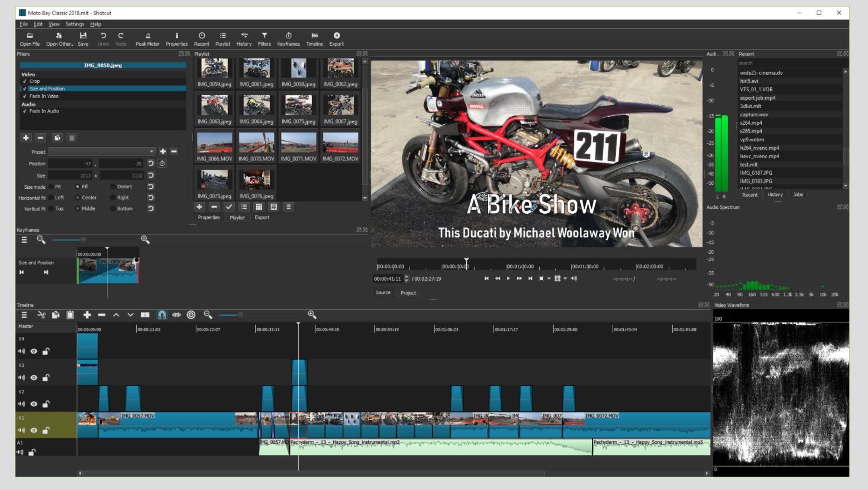Viewport: 868px width, 490px height.
Task: Click the Export toolbar icon
Action: point(337,39)
